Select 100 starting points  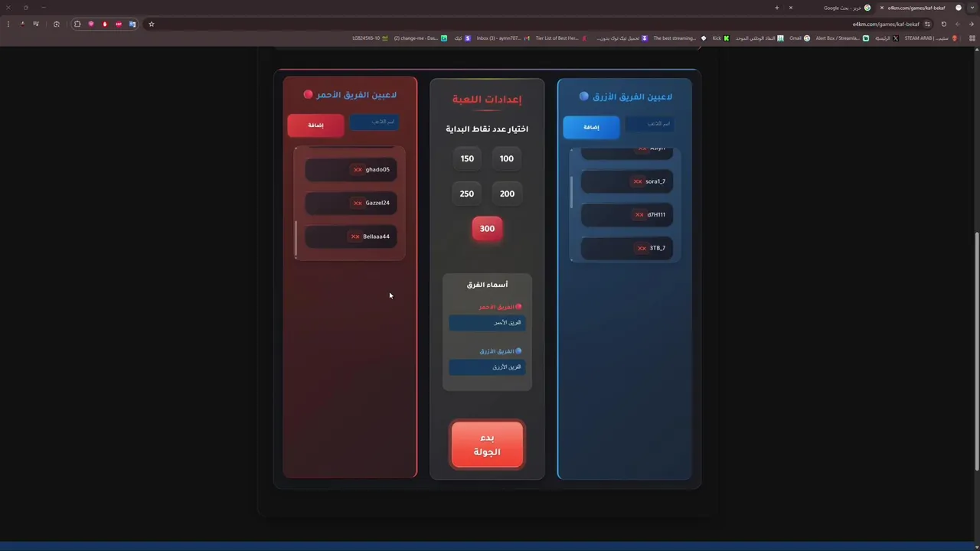point(507,158)
